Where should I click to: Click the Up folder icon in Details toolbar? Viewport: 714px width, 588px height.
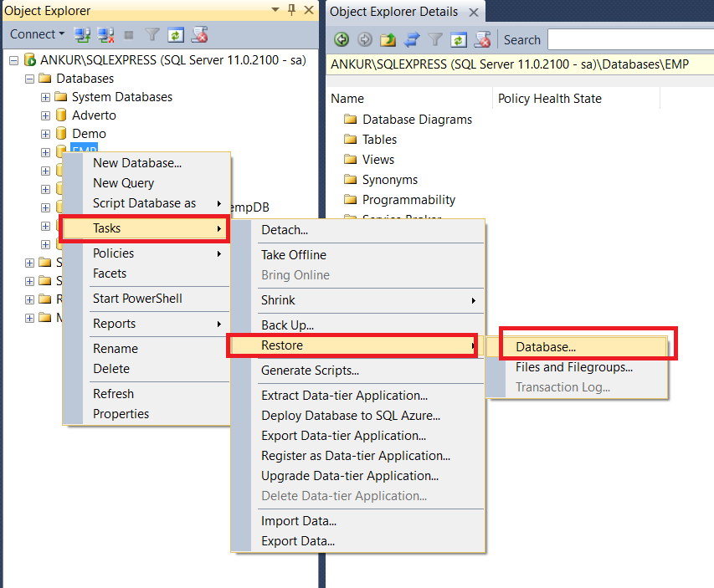[x=388, y=40]
